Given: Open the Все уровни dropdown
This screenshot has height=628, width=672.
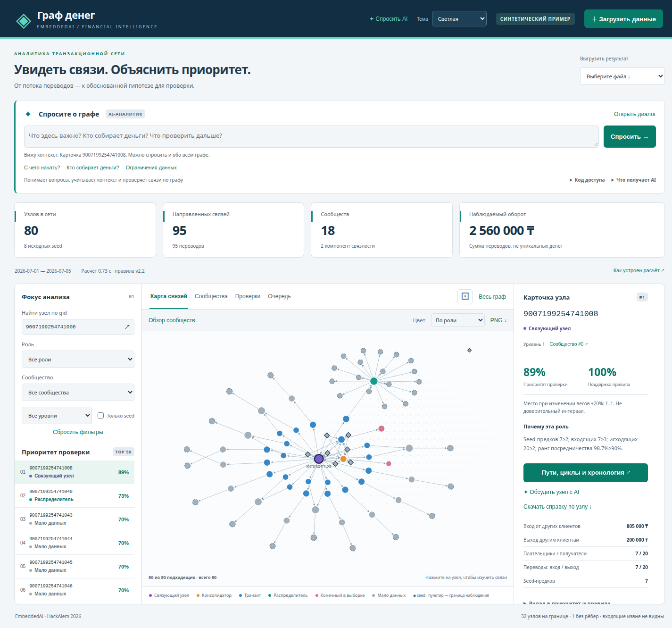Looking at the screenshot, I should coord(57,416).
